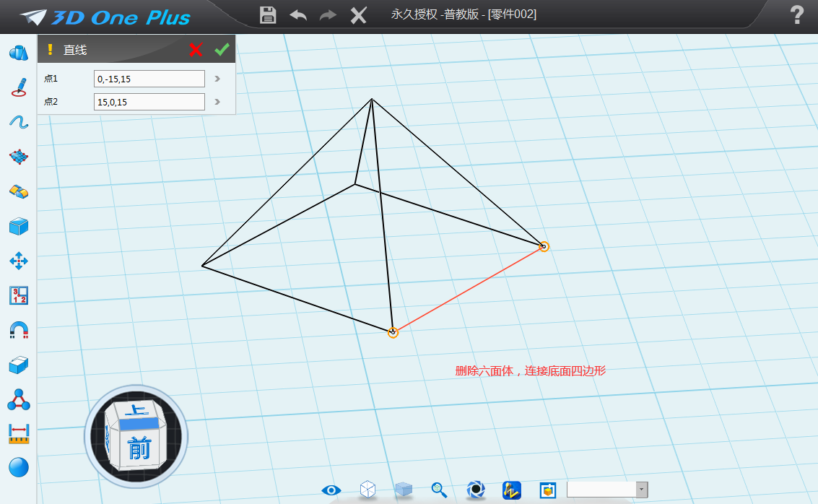Cancel the 直线 command with red X
The width and height of the screenshot is (818, 504).
pos(196,50)
